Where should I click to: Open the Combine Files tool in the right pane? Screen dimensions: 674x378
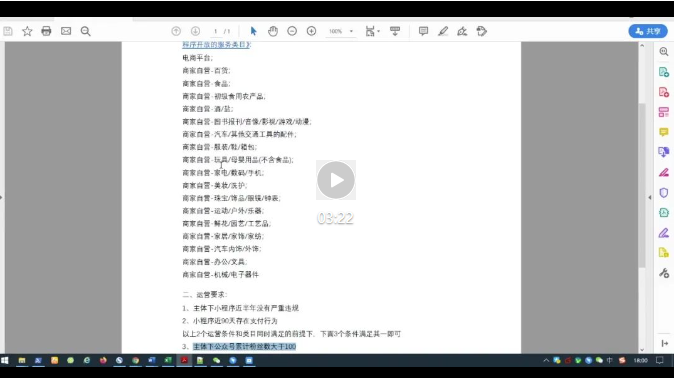664,152
